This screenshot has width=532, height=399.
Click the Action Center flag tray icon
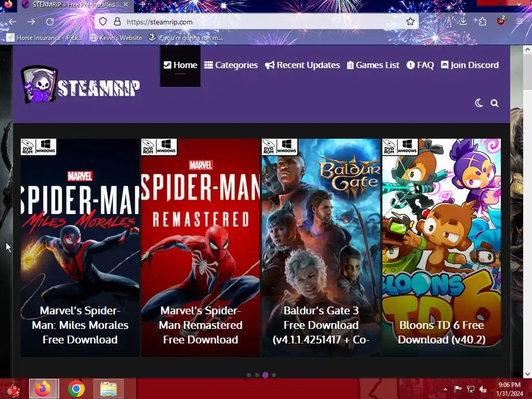pos(458,389)
